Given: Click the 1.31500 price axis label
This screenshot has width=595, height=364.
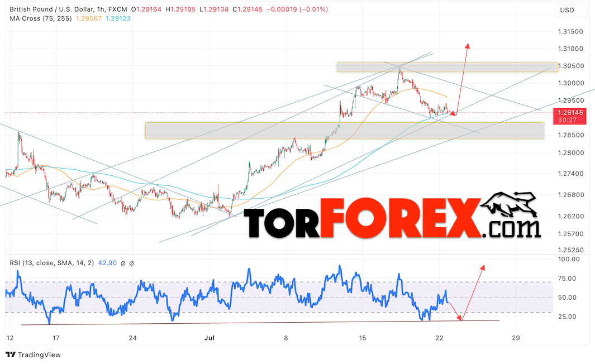Looking at the screenshot, I should [570, 31].
